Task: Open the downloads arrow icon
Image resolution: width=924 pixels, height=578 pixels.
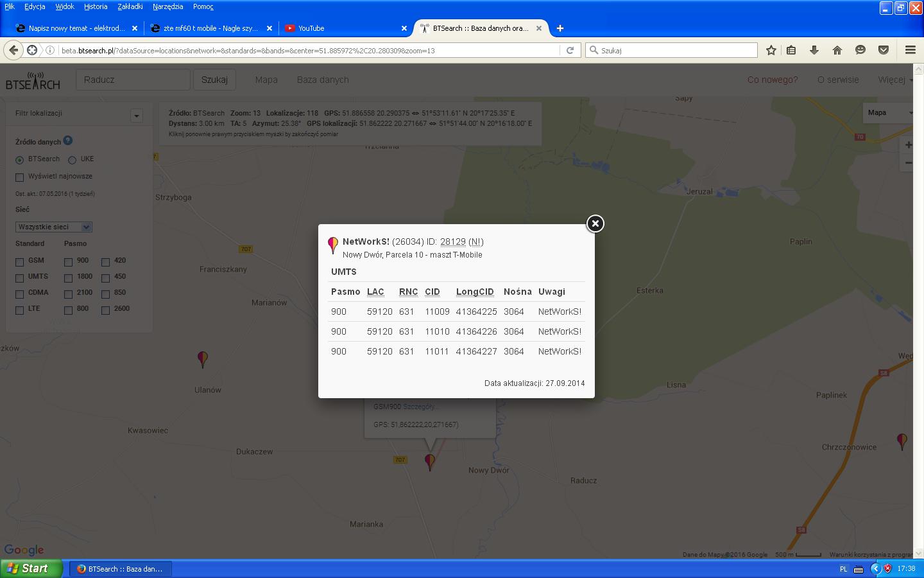Action: click(x=814, y=50)
